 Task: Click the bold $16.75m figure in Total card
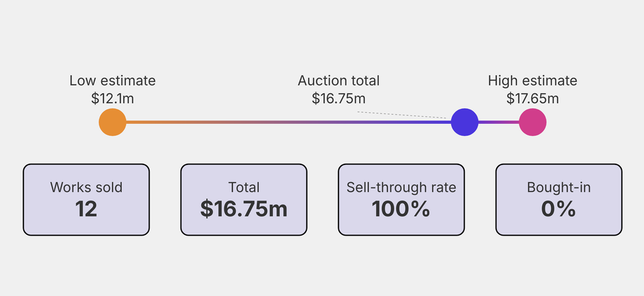tap(244, 209)
